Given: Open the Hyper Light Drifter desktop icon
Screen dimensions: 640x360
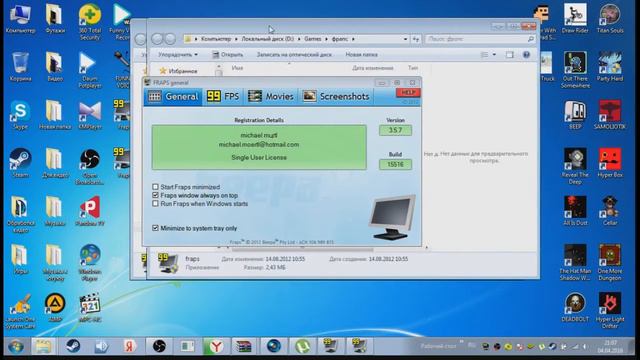Looking at the screenshot, I should [610, 311].
